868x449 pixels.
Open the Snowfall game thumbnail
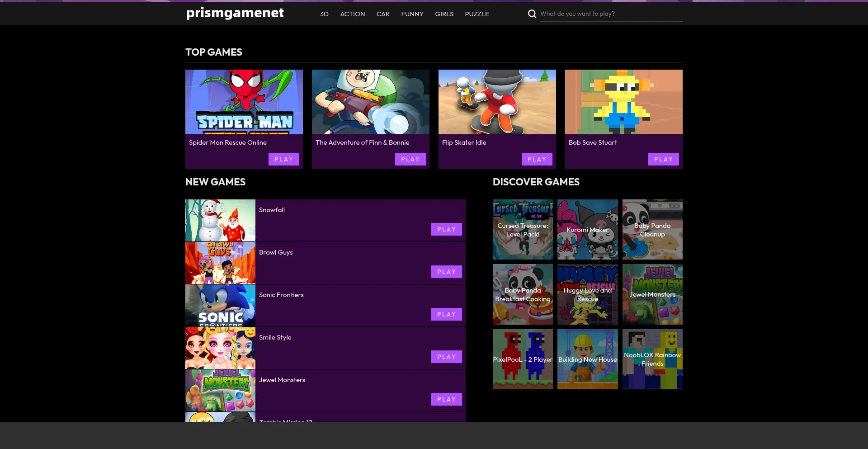pyautogui.click(x=220, y=220)
